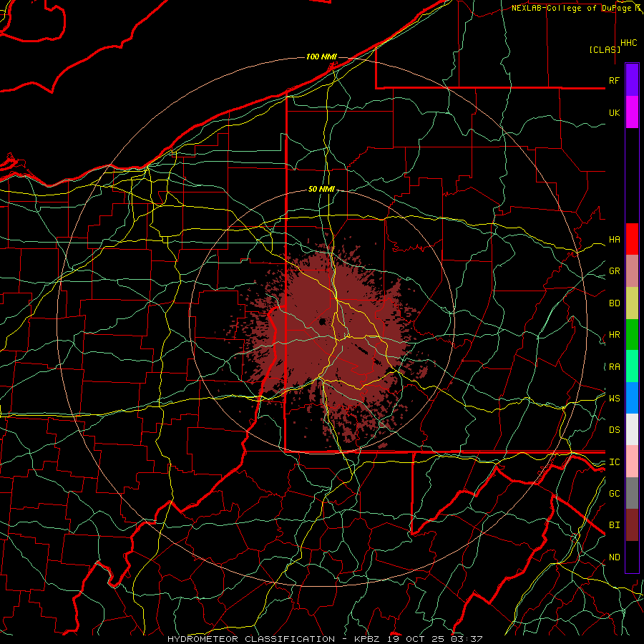Image resolution: width=644 pixels, height=644 pixels.
Task: Click the IC legend label
Action: pyautogui.click(x=614, y=462)
